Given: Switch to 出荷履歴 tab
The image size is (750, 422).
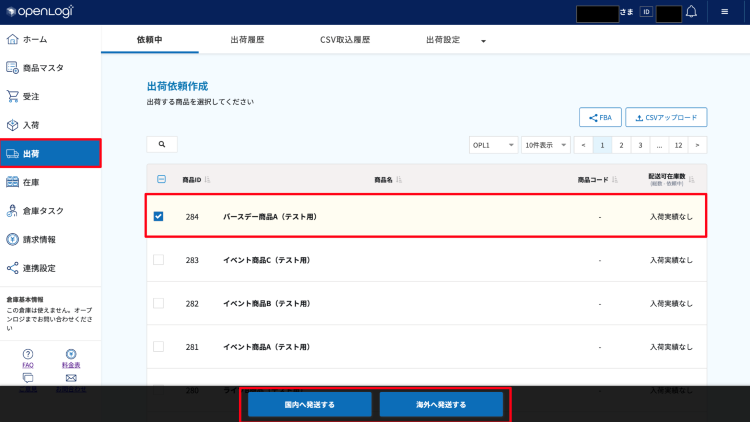Looking at the screenshot, I should pyautogui.click(x=247, y=40).
